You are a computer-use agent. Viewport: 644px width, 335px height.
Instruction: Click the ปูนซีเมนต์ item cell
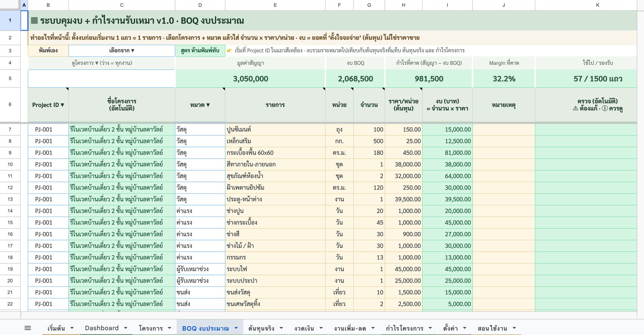[275, 130]
